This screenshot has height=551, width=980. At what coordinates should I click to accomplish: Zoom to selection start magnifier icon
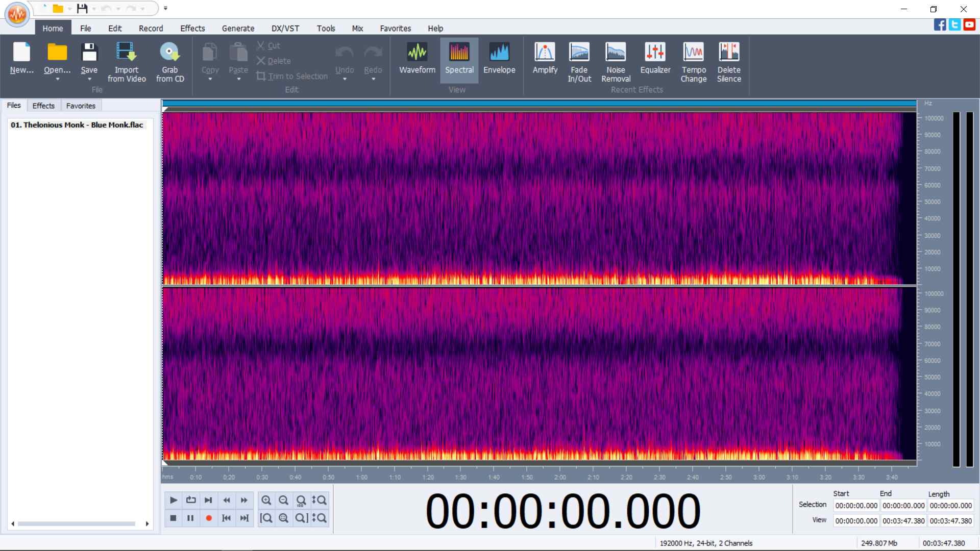(x=266, y=518)
